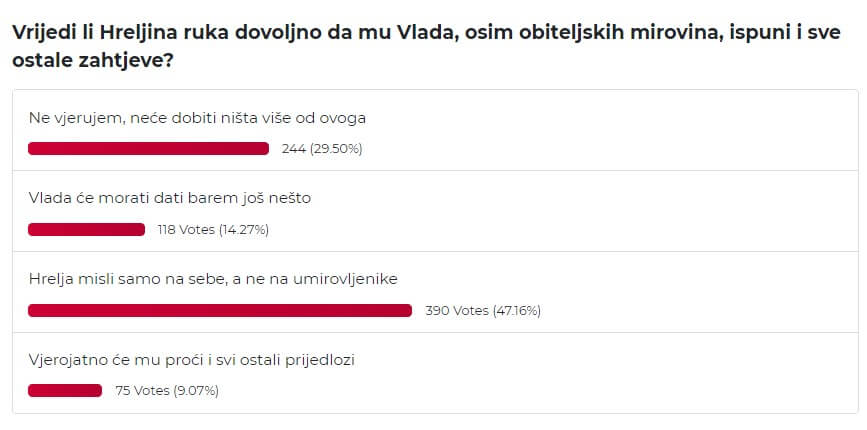Image resolution: width=867 pixels, height=430 pixels.
Task: Click the '244 (29.50%)' vote count
Action: click(322, 149)
